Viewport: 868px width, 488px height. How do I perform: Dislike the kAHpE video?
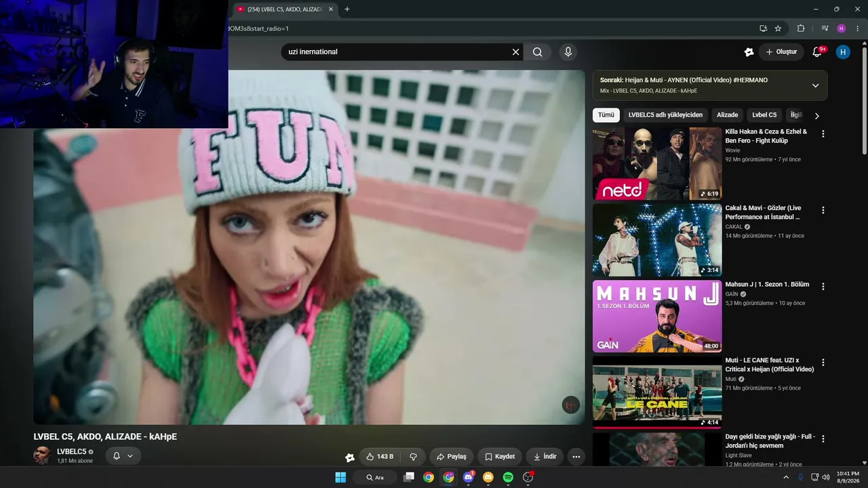pyautogui.click(x=413, y=457)
